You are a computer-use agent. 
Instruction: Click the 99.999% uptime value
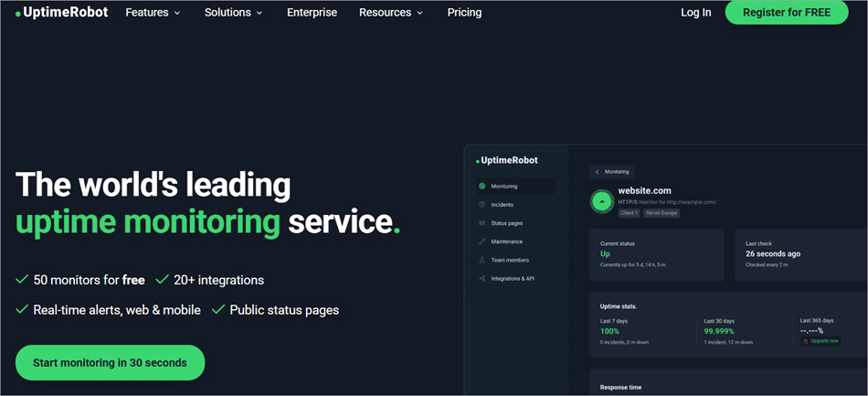pos(719,331)
